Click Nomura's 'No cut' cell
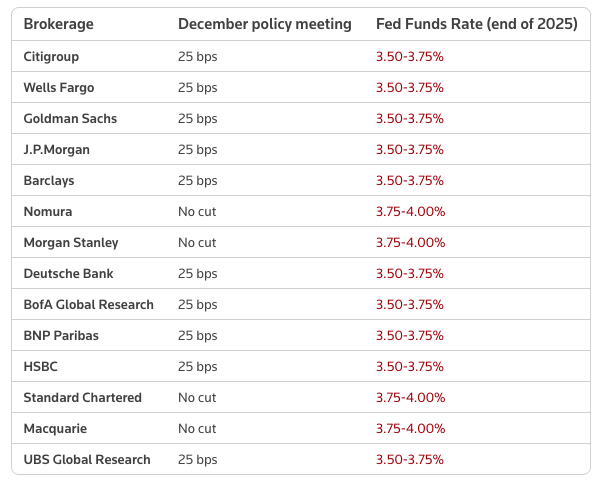Screen dimensions: 608x489 coord(197,212)
